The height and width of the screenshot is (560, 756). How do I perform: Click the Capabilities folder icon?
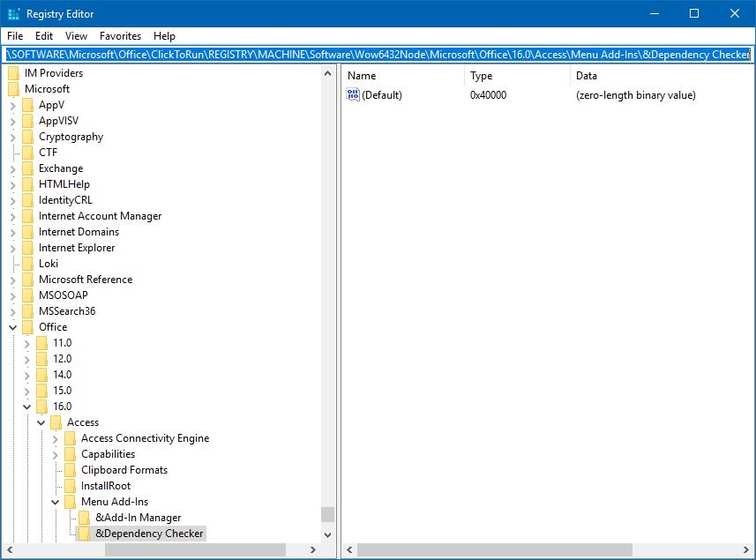point(70,454)
